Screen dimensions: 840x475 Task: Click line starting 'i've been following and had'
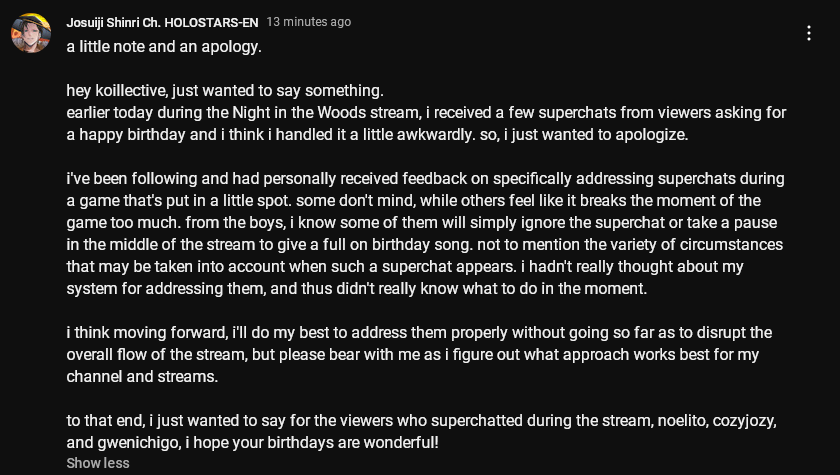coord(425,178)
